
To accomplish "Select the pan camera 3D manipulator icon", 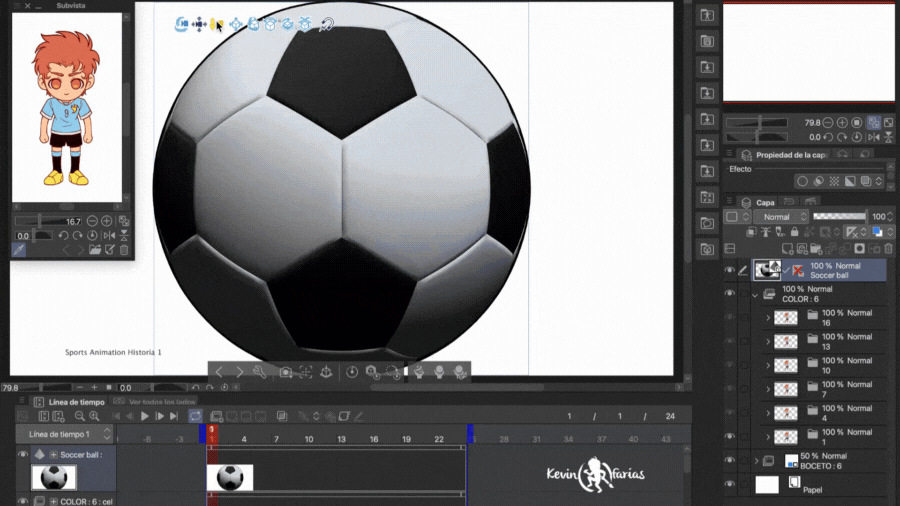I will 199,24.
